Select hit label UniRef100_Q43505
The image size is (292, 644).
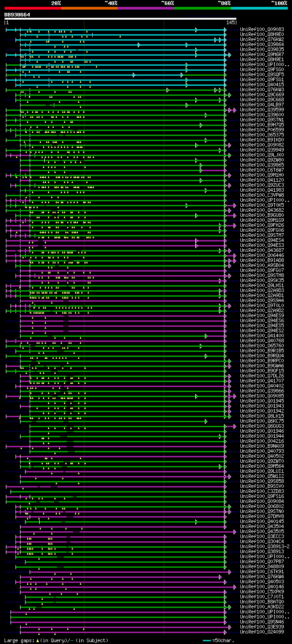click(262, 531)
